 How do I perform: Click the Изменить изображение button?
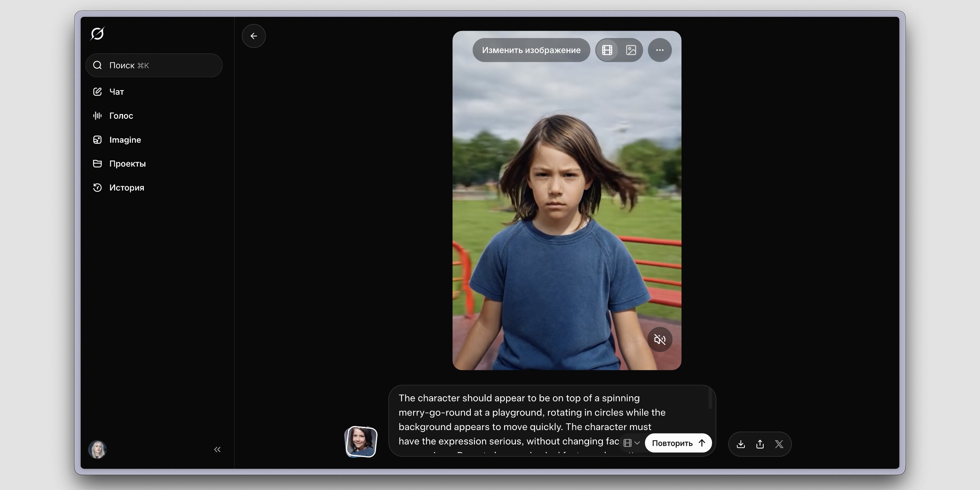click(531, 50)
